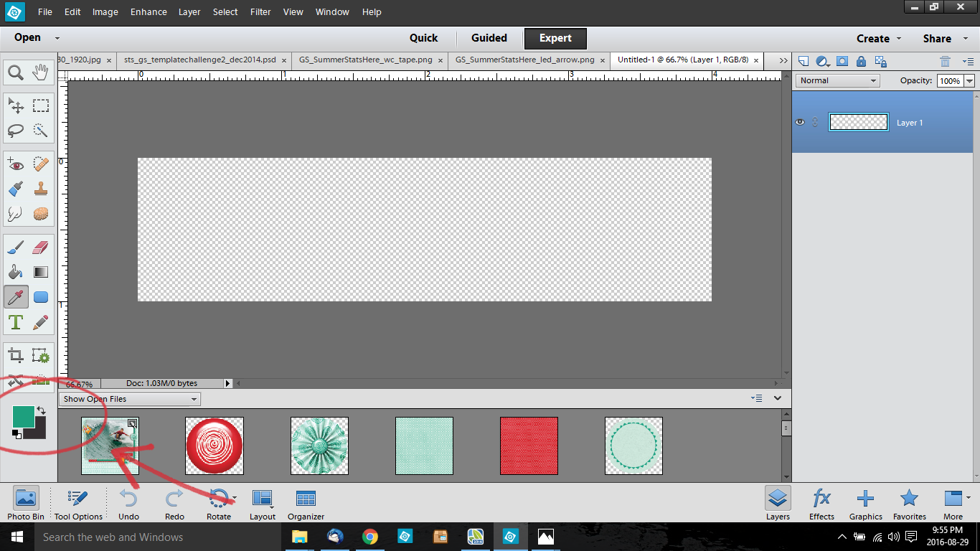Viewport: 980px width, 551px height.
Task: Open the Enhance menu
Action: [148, 11]
